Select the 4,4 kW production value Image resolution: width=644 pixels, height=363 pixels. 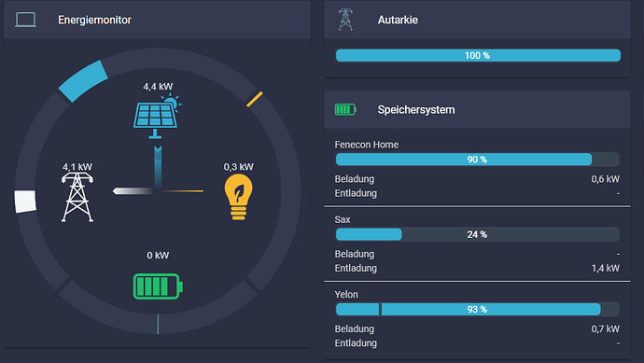pyautogui.click(x=158, y=87)
